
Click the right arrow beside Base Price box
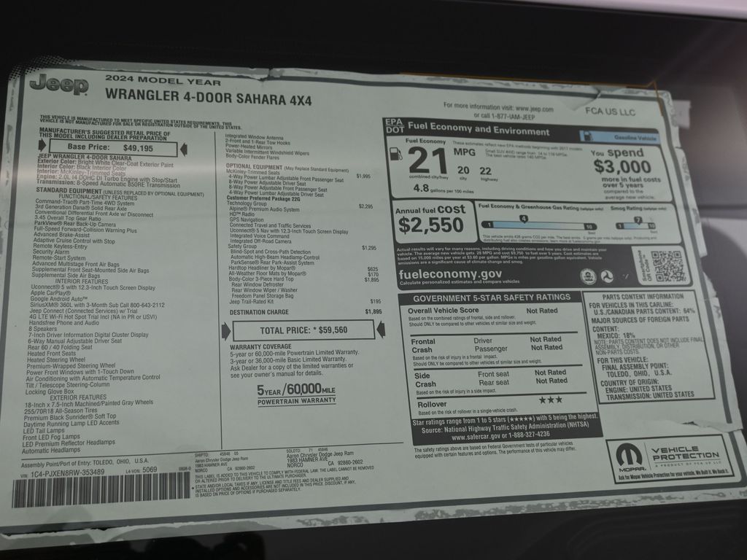[183, 149]
